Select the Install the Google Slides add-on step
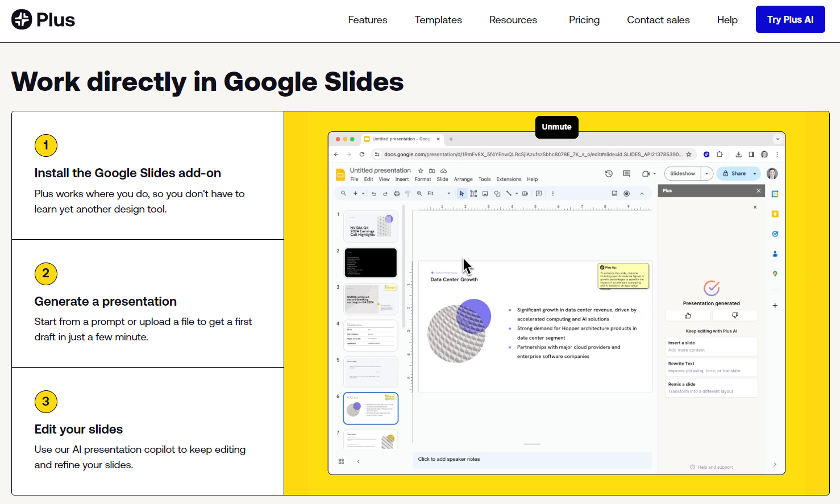 [148, 176]
